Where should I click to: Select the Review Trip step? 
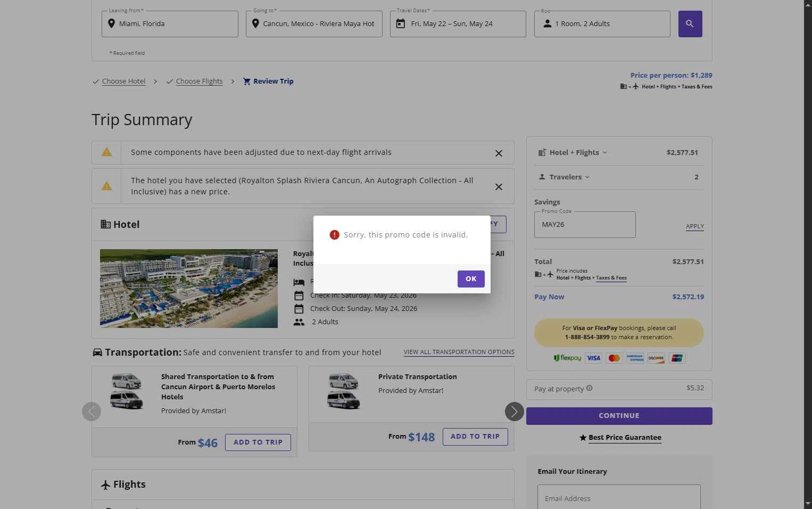coord(273,81)
